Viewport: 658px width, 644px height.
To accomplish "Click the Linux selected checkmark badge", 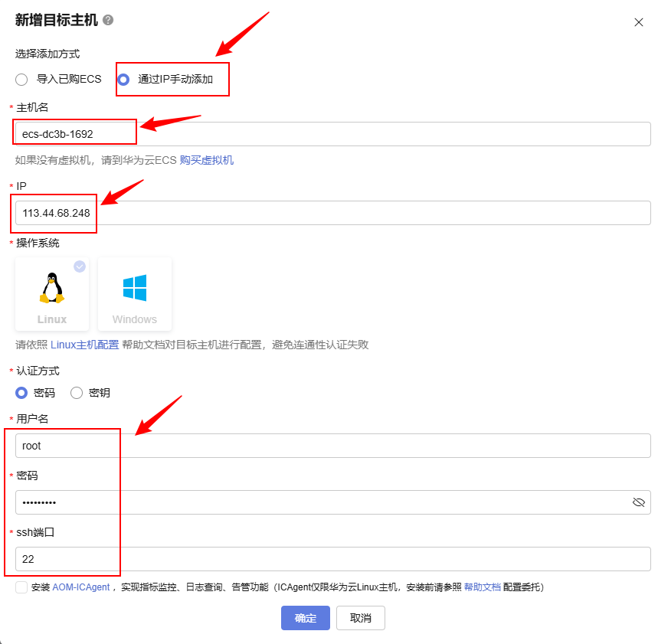I will point(80,266).
